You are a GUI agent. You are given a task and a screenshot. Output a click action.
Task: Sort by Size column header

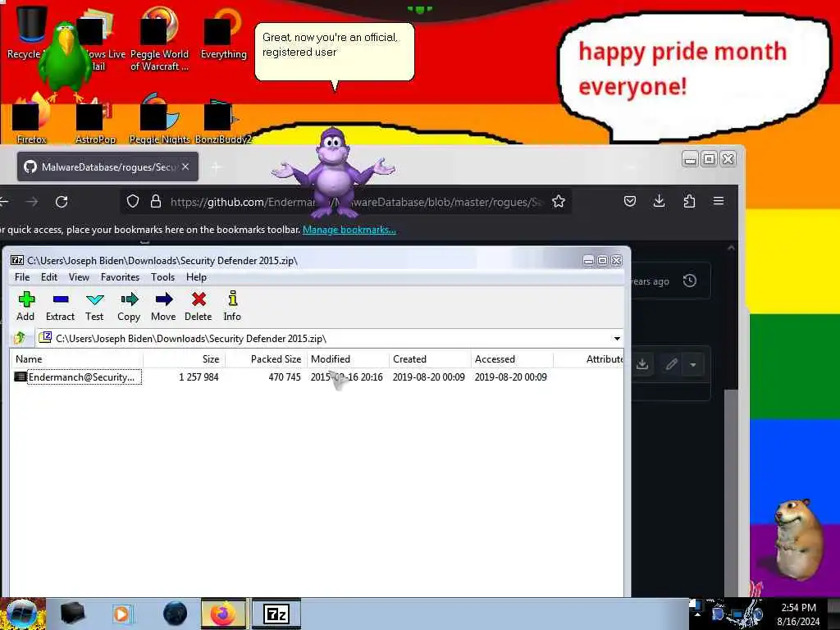click(x=185, y=359)
